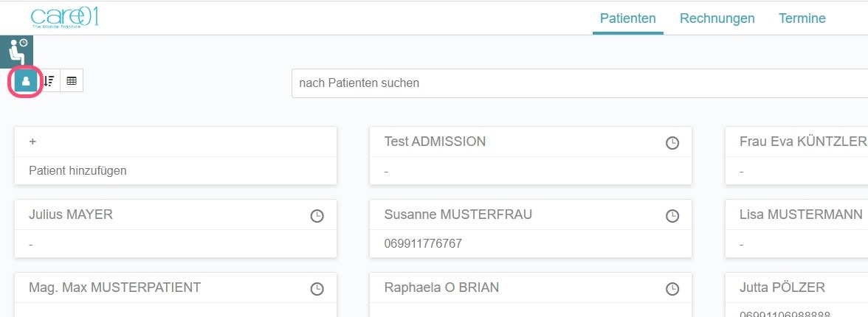Go to the Termine tab
Screen dimensions: 868x317
point(802,18)
